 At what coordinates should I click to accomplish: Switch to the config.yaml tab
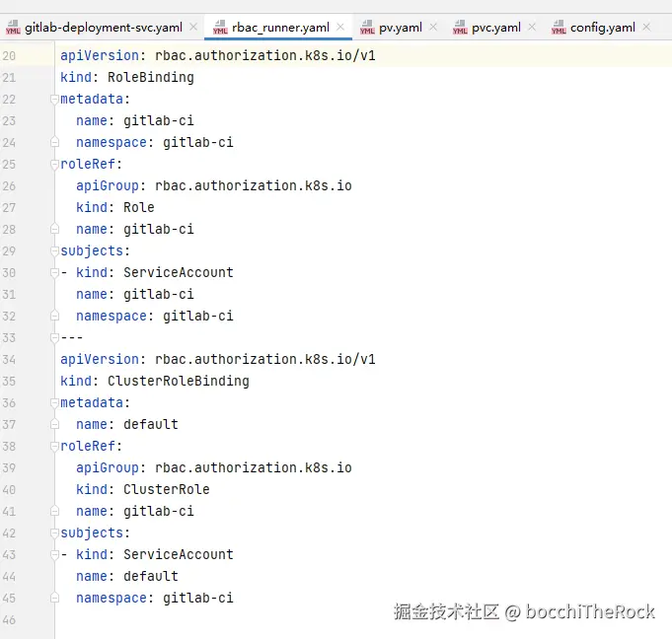point(602,28)
